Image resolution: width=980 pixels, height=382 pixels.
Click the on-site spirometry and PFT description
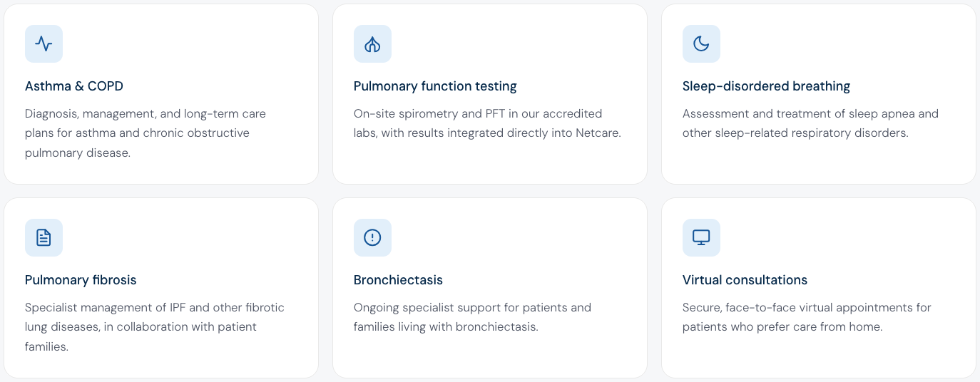pos(487,123)
